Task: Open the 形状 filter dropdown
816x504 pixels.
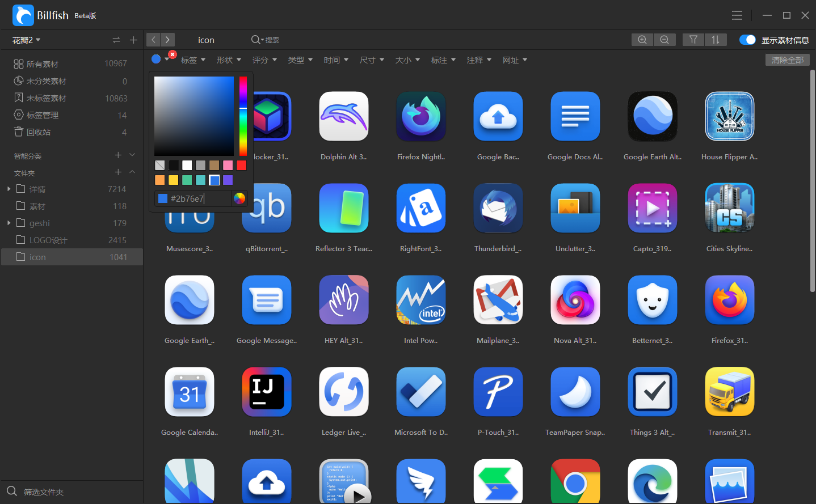Action: 229,60
